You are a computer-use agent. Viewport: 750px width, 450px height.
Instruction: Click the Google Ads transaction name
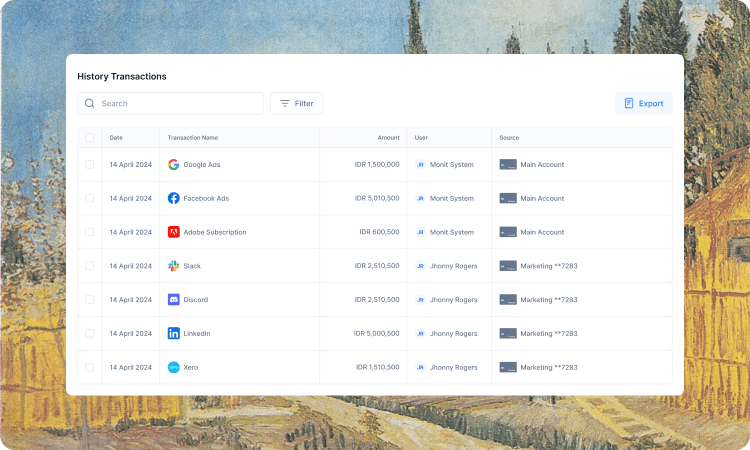pos(202,165)
